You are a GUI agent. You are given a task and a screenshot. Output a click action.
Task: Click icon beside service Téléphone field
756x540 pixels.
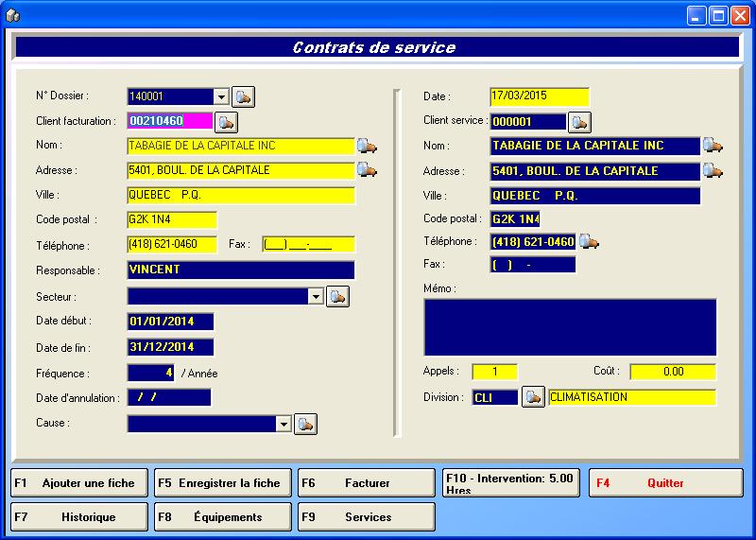click(x=589, y=242)
